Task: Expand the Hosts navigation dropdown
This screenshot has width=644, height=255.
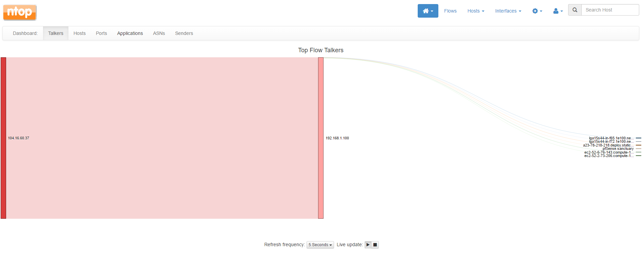Action: [476, 11]
